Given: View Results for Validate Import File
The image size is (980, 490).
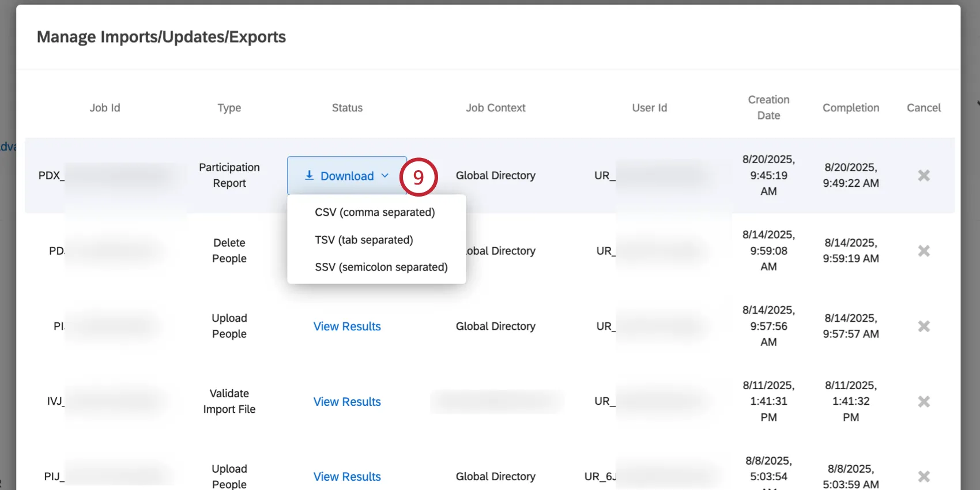Looking at the screenshot, I should [x=347, y=402].
